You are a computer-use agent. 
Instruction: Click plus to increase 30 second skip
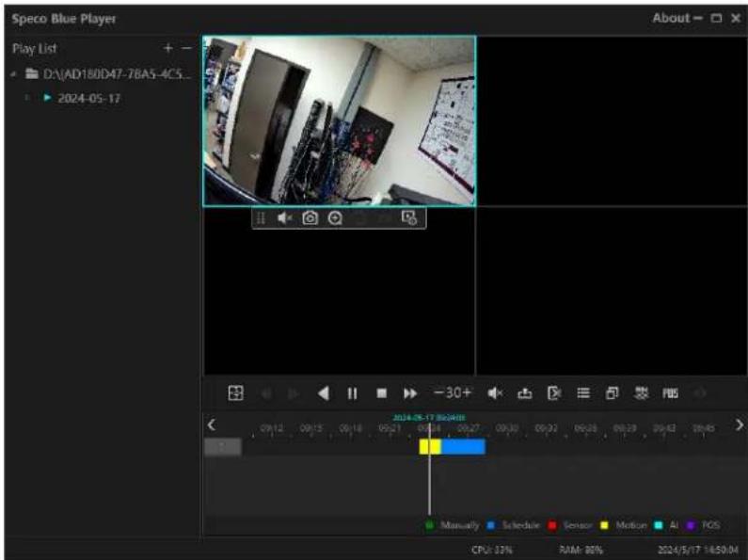click(x=466, y=392)
